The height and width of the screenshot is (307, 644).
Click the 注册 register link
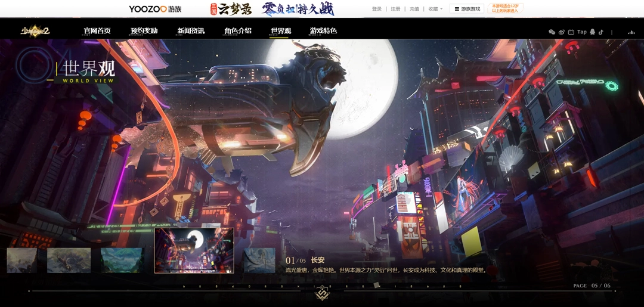click(395, 9)
